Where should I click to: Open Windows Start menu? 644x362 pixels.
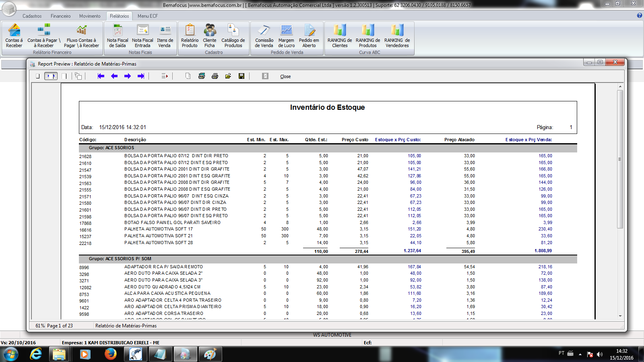(10, 354)
